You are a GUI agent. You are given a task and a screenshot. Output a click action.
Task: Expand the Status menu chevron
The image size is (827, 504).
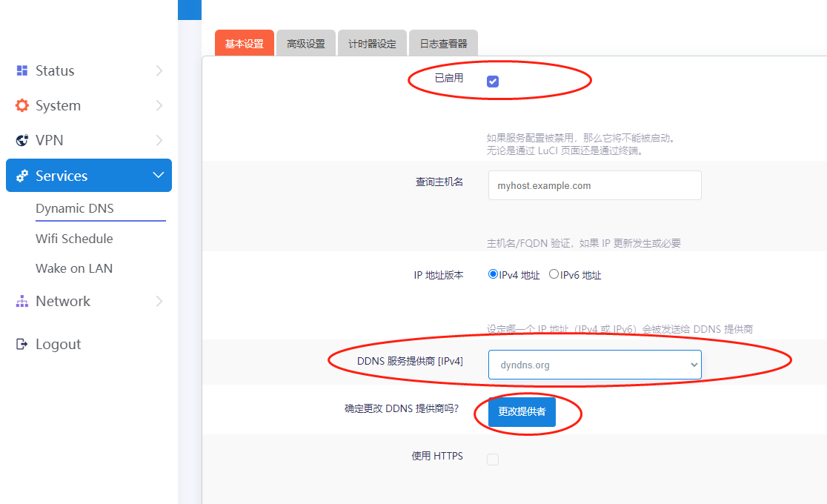point(159,70)
